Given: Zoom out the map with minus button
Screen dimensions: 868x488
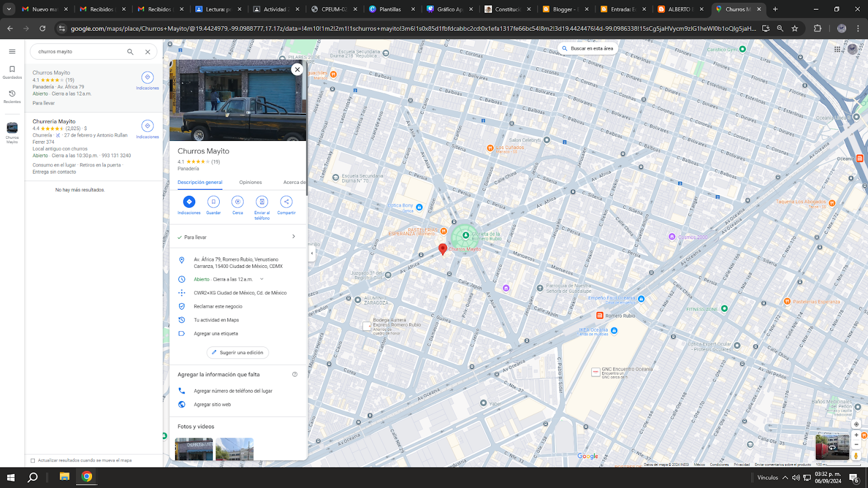Looking at the screenshot, I should tap(857, 445).
